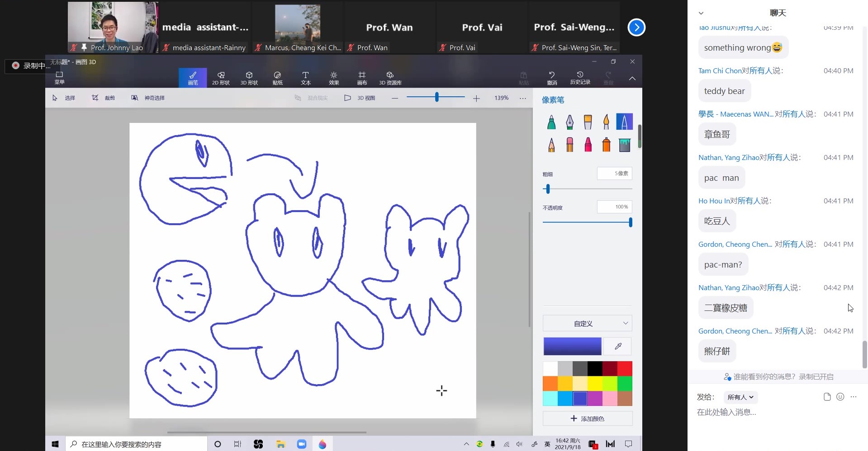
Task: Click the zoom in plus icon
Action: (x=476, y=98)
